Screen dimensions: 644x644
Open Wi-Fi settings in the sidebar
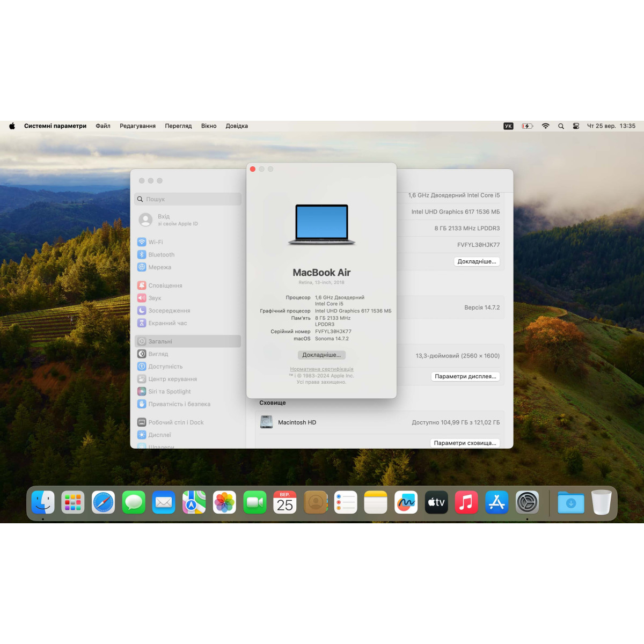[188, 242]
